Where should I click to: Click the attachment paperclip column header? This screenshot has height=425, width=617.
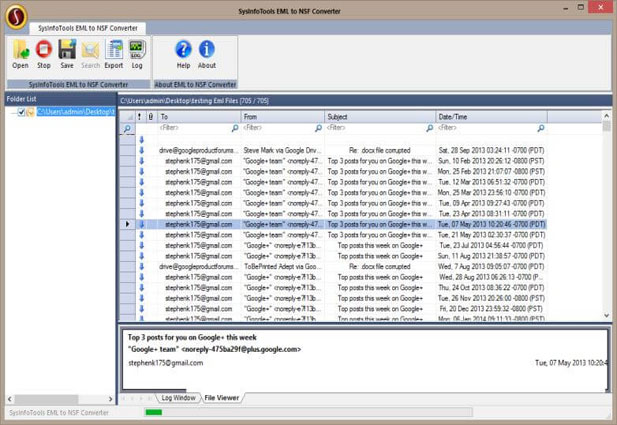click(151, 116)
